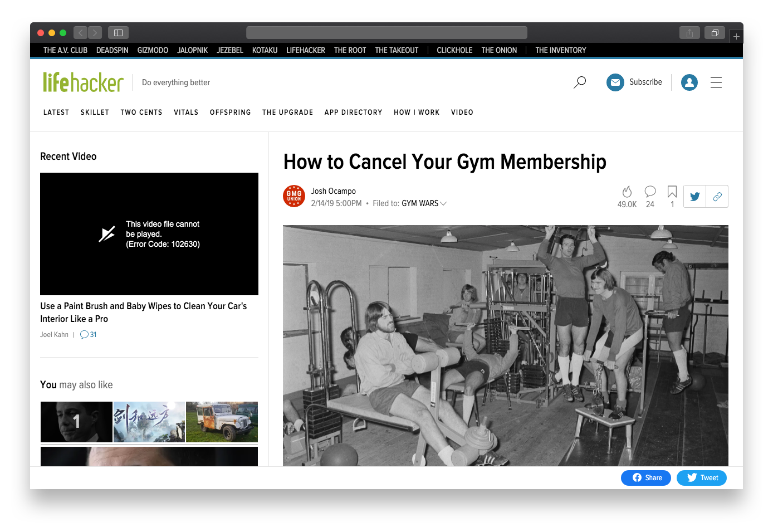Open the SKILLET navigation tab
773x532 pixels.
[x=95, y=113]
